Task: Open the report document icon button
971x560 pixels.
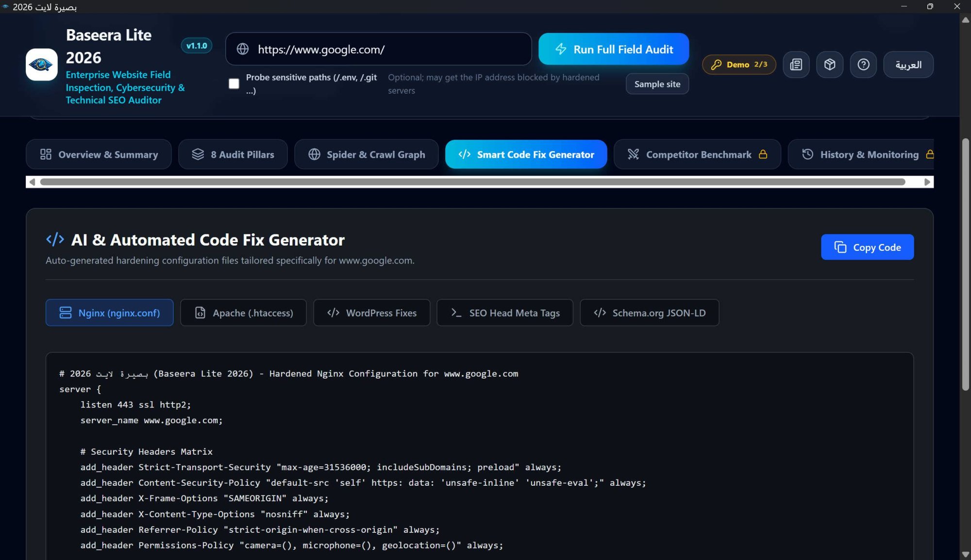Action: pyautogui.click(x=796, y=65)
